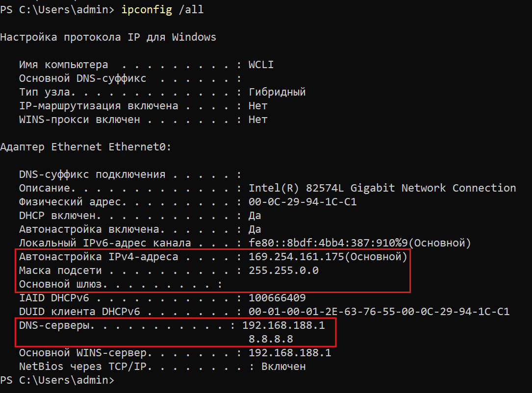This screenshot has width=532, height=393.
Task: Click the Адаптер Ethernet Ethernet0 heading
Action: [x=86, y=147]
